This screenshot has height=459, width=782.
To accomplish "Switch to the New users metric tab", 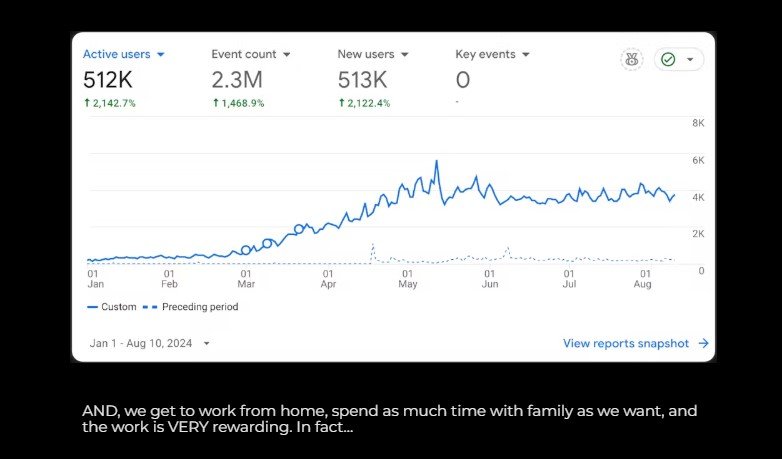I will point(366,54).
